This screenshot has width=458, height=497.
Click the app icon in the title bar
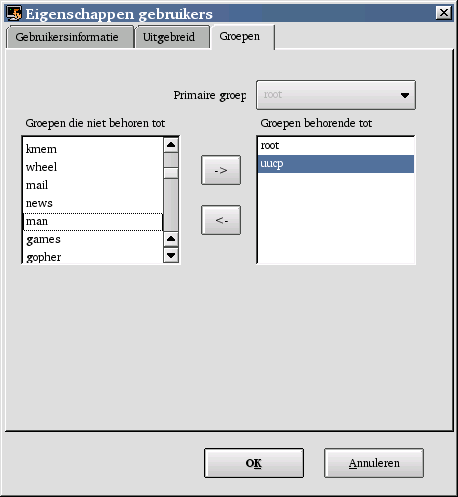click(14, 13)
